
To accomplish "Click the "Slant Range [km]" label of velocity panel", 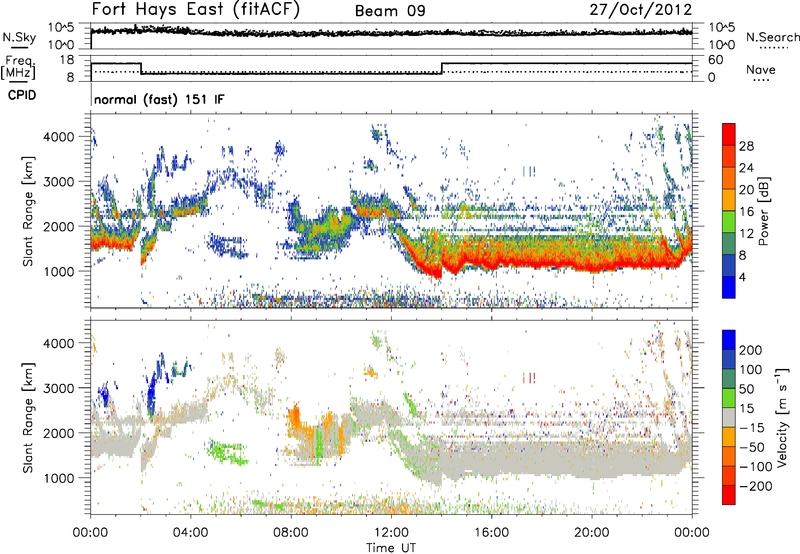I will click(28, 417).
